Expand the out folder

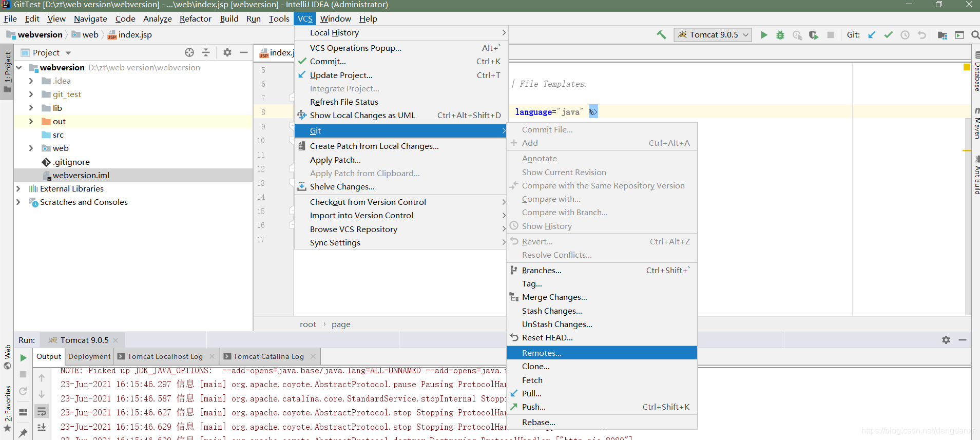[31, 121]
